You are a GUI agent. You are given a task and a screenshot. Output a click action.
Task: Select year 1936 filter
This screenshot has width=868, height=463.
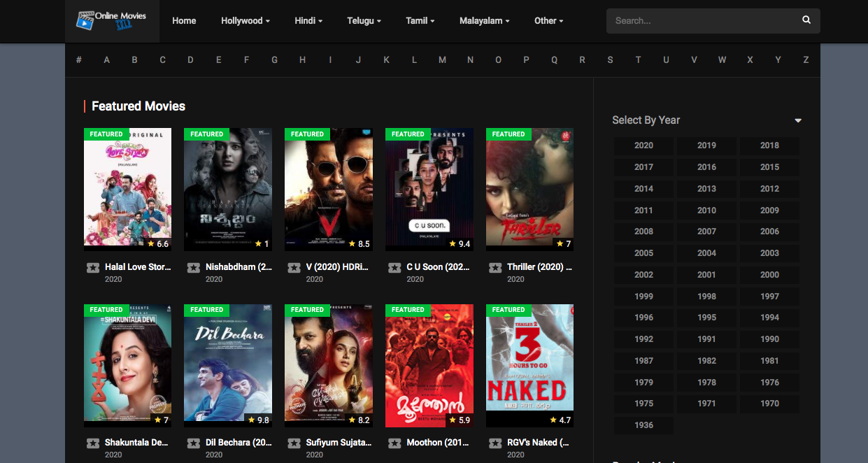[643, 425]
